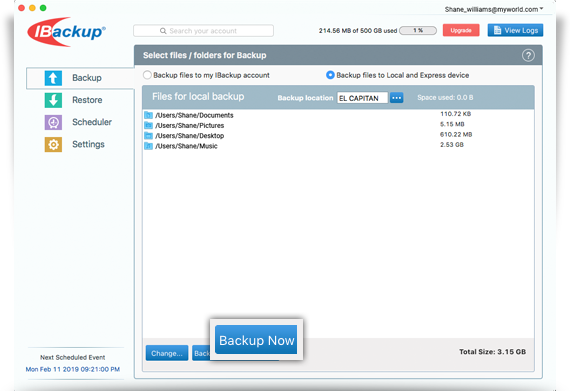Open help via question mark icon
Screen dimensions: 570x391
pyautogui.click(x=528, y=55)
